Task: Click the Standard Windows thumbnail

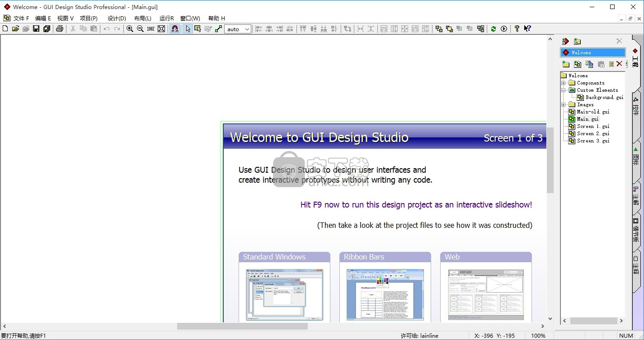Action: (x=284, y=294)
